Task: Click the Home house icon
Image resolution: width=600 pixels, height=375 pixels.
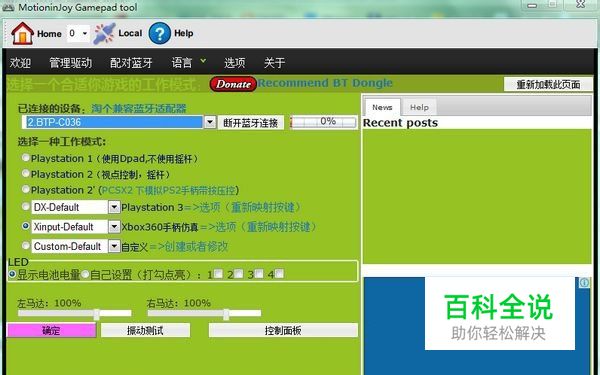Action: pyautogui.click(x=22, y=33)
